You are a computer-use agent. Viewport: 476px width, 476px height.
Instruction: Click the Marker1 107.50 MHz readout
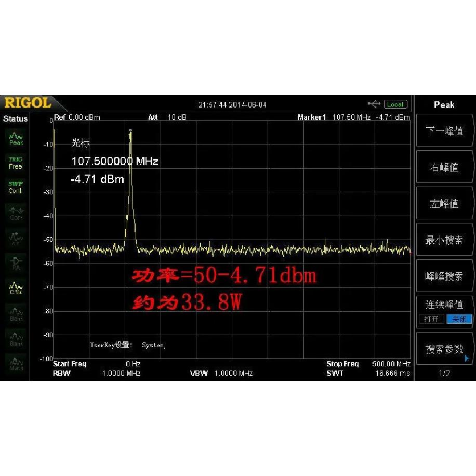click(x=334, y=117)
